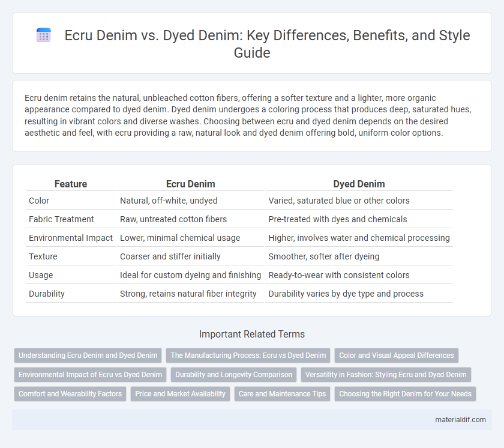Click the intro paragraph about ecru denim
The image size is (504, 448).
[248, 115]
